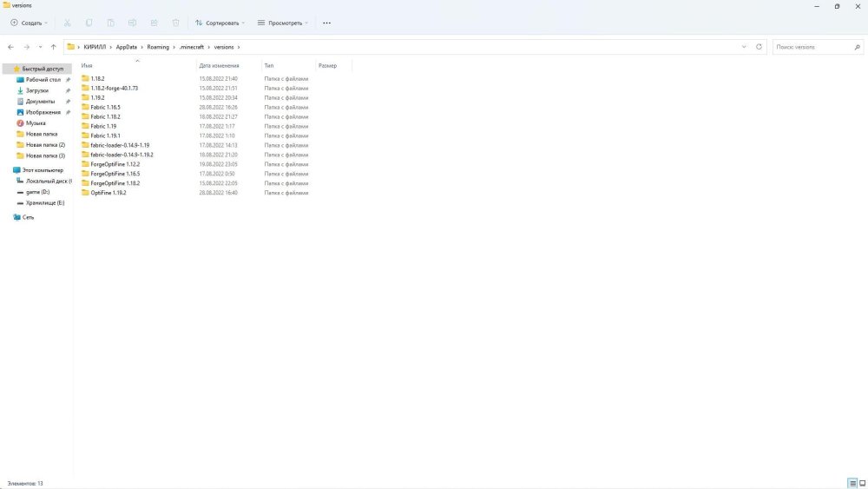The height and width of the screenshot is (489, 868).
Task: Open Просмотреть view dropdown
Action: coord(283,23)
